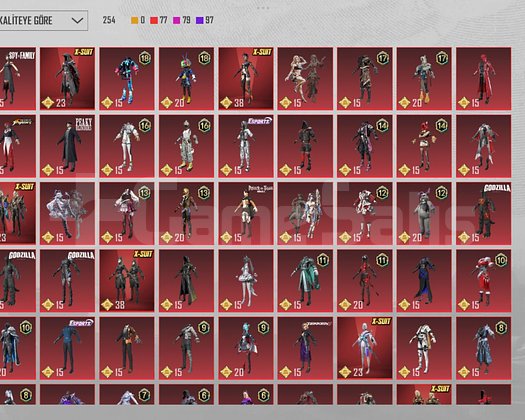
Task: Select the red-white level 10 outfit
Action: 484,281
